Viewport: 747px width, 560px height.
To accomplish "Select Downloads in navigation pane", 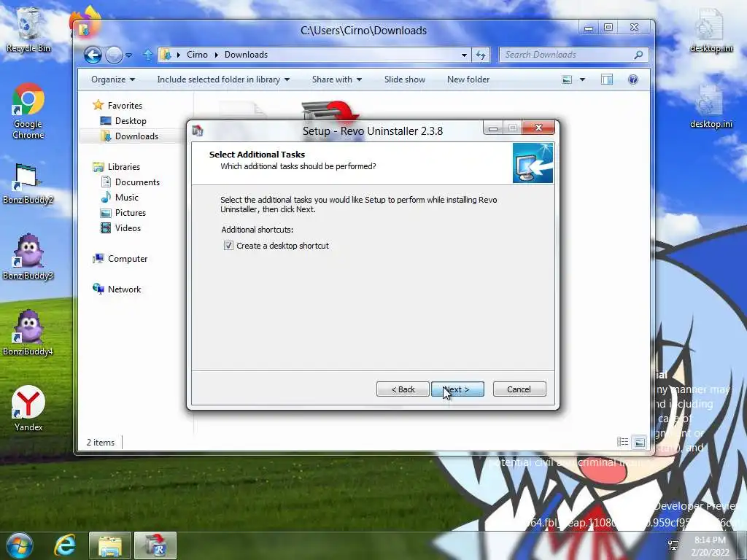I will coord(136,136).
